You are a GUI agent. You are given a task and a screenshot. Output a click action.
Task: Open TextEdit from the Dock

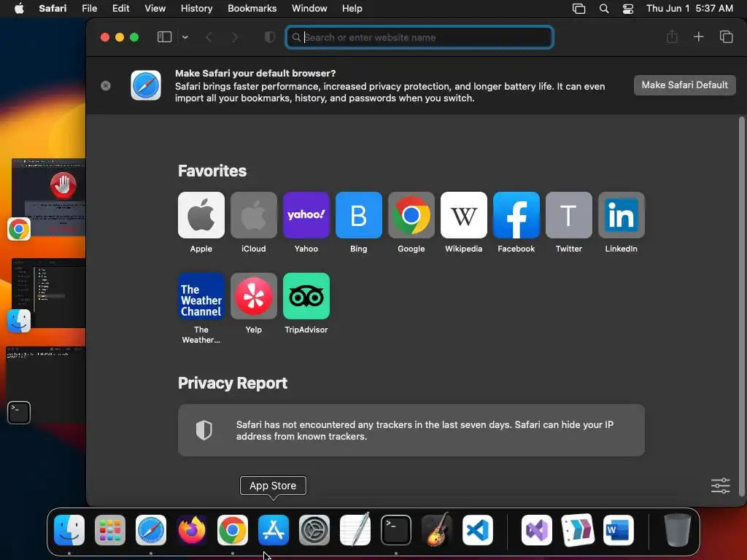355,529
